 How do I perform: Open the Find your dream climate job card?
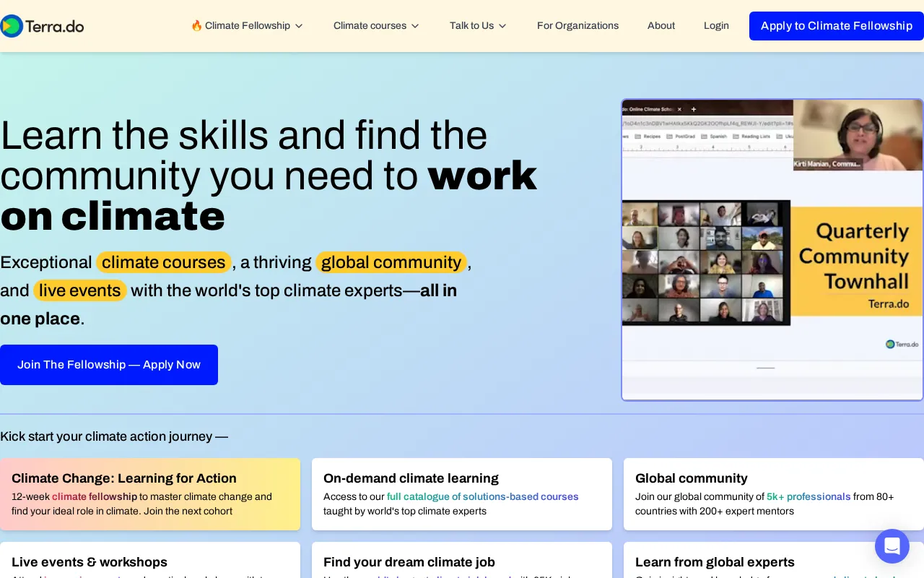[x=462, y=561]
